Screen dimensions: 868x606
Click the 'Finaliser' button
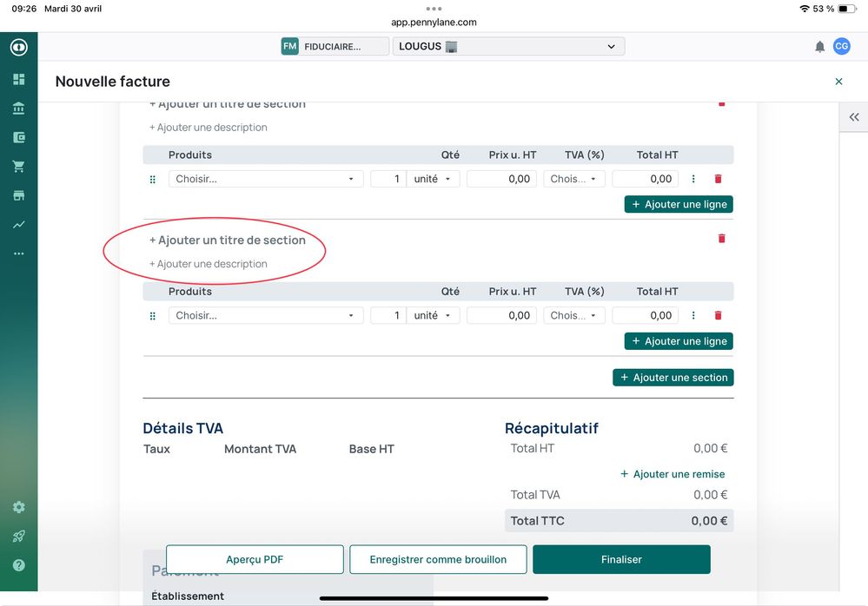621,560
